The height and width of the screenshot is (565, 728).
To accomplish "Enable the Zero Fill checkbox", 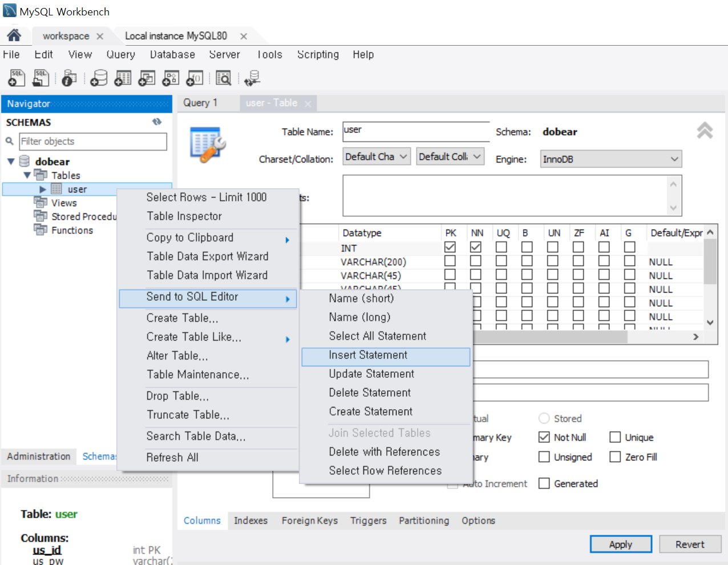I will coord(615,457).
